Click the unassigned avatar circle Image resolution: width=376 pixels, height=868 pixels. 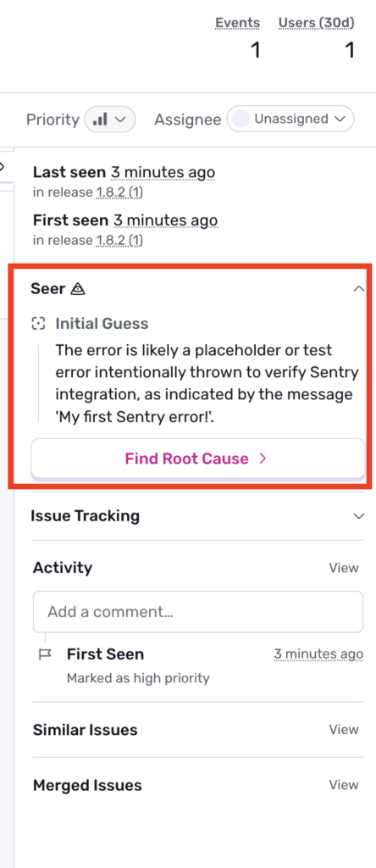pyautogui.click(x=240, y=119)
